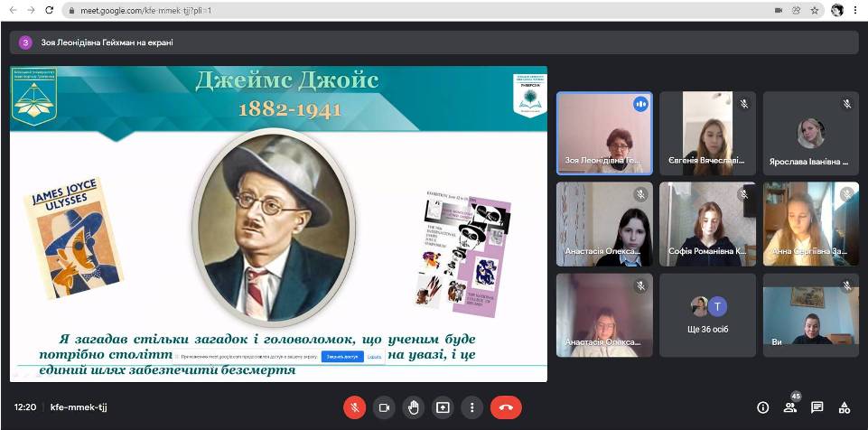The height and width of the screenshot is (430, 868).
Task: Click the clock time 12:20
Action: click(25, 407)
